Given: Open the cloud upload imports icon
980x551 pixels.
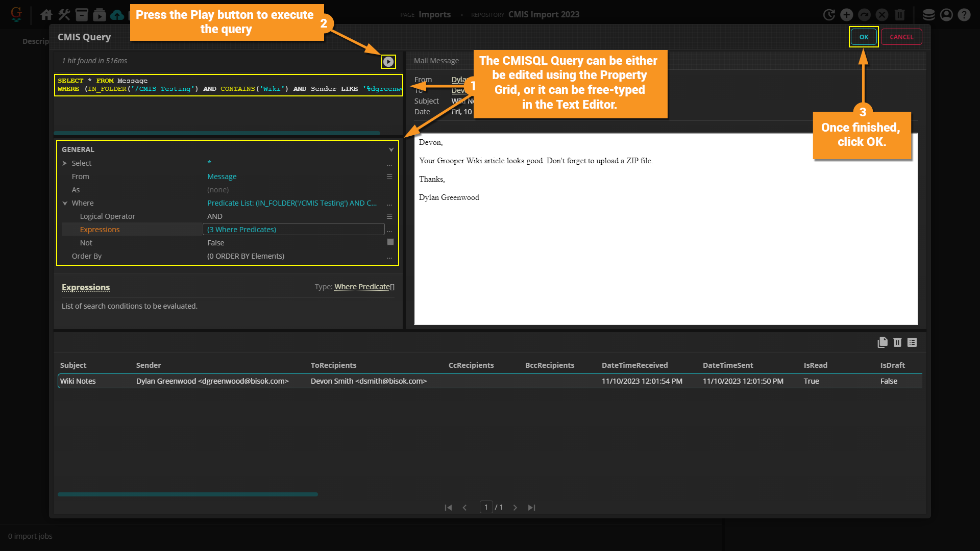Looking at the screenshot, I should [x=117, y=15].
